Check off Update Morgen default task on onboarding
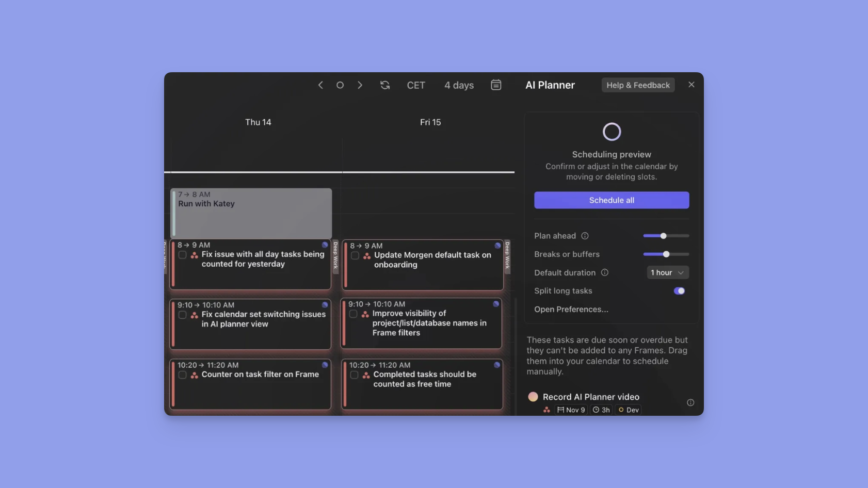868x488 pixels. tap(355, 255)
